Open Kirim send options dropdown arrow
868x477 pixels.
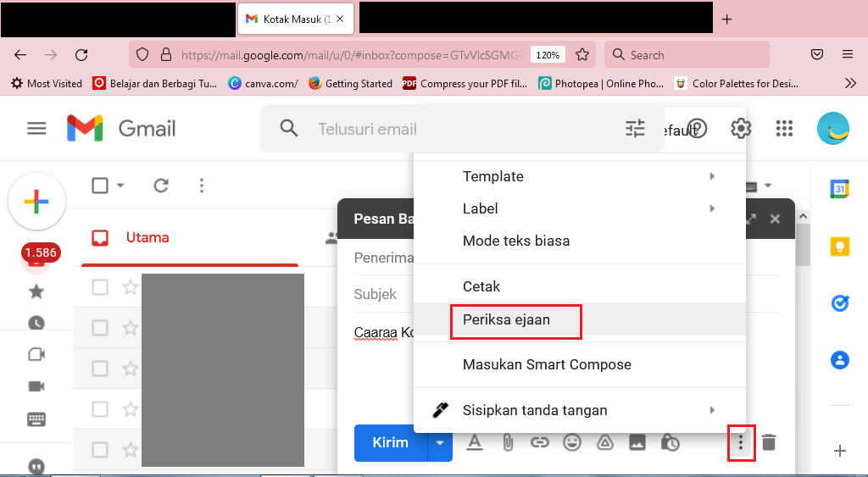click(x=440, y=443)
